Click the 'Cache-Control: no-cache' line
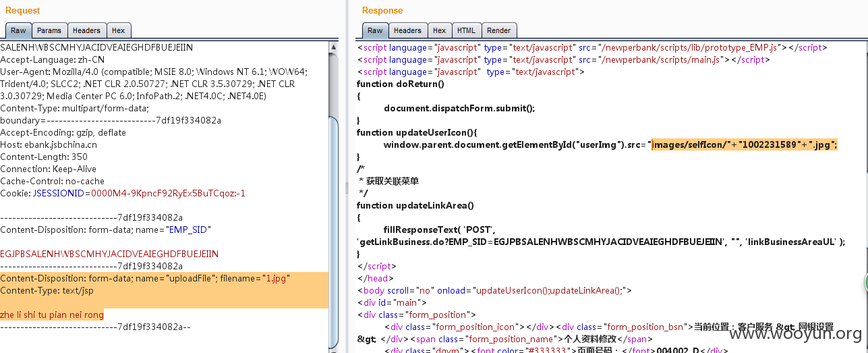868x353 pixels. [x=52, y=181]
